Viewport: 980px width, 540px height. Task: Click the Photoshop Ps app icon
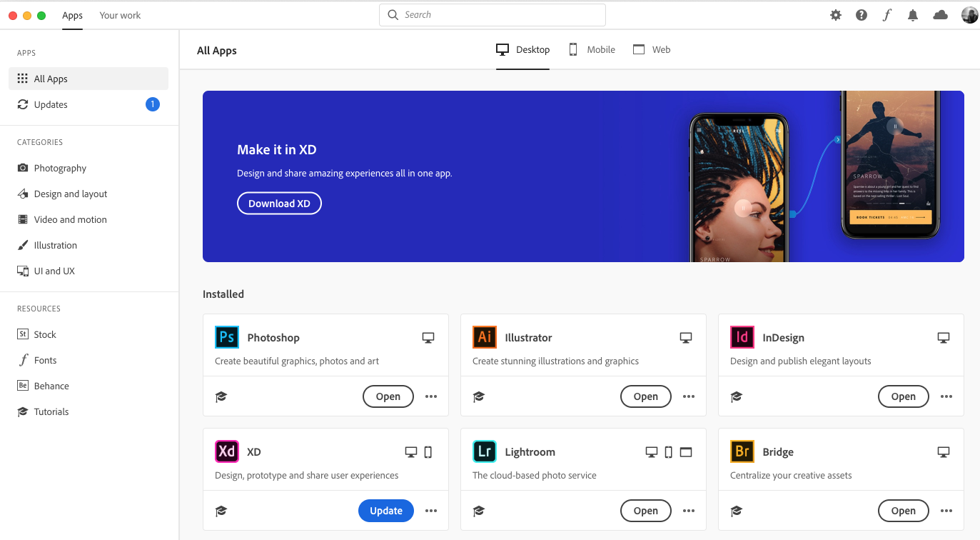coord(227,337)
